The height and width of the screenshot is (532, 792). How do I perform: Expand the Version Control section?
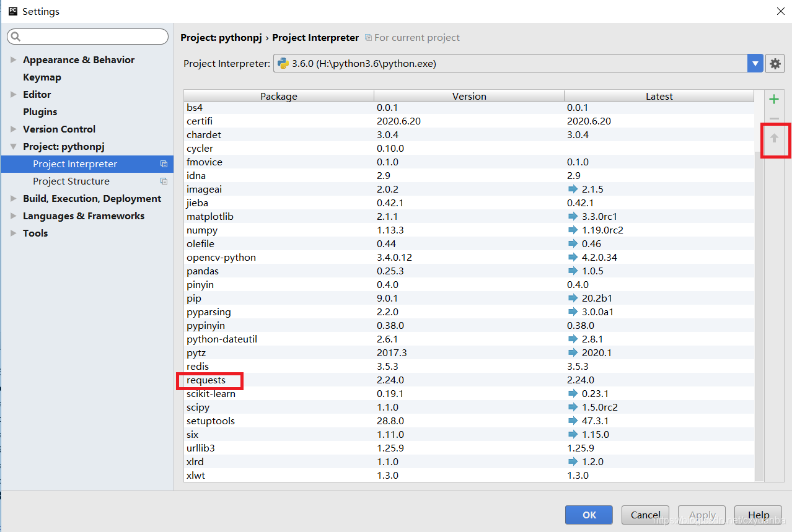coord(14,129)
